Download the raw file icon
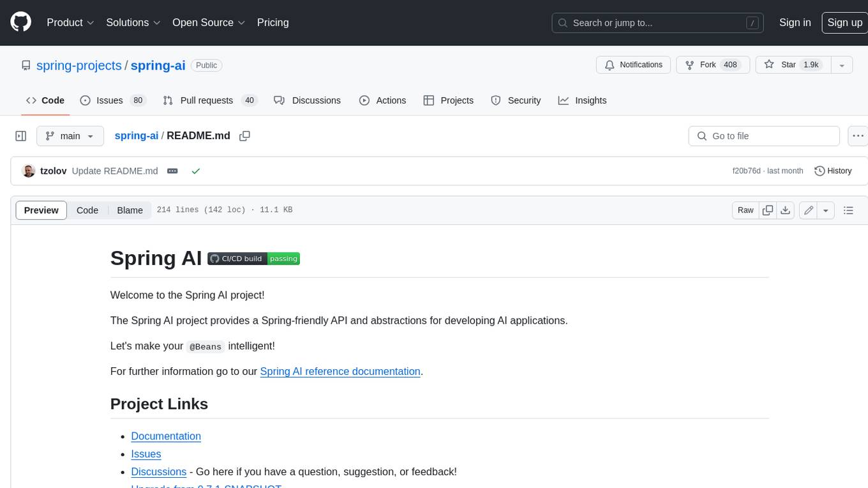Screen dimensions: 868x488 click(x=786, y=210)
